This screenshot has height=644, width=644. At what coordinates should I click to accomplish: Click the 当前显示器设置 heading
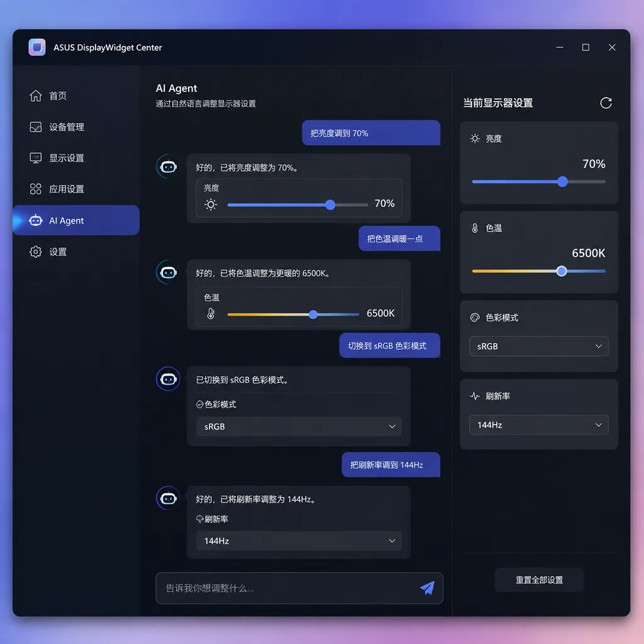[x=498, y=103]
